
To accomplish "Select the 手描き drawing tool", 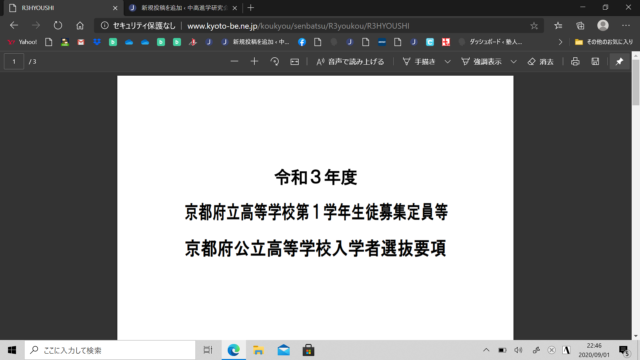I will tap(419, 62).
